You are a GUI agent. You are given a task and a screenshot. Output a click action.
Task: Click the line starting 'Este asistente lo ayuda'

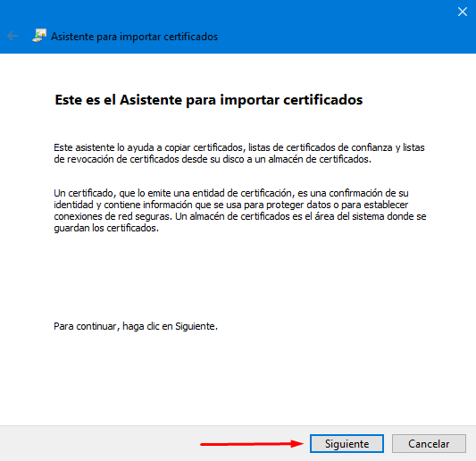(x=239, y=147)
